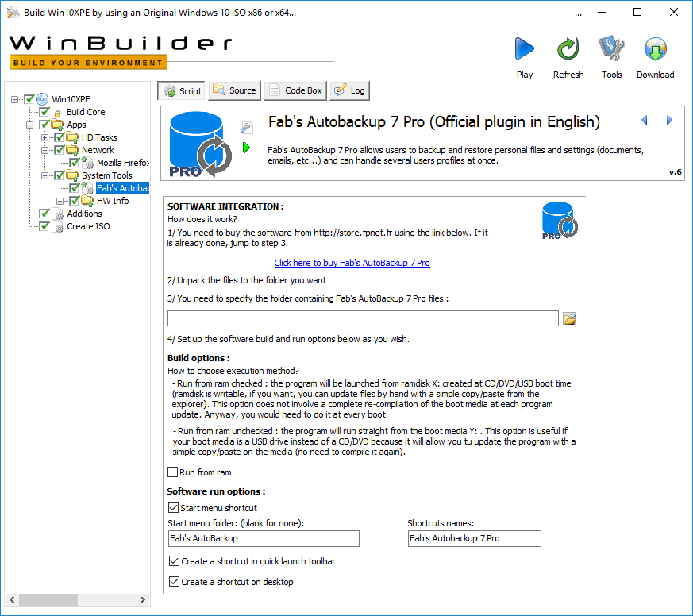
Task: Expand the HD Tasks node
Action: 44,138
